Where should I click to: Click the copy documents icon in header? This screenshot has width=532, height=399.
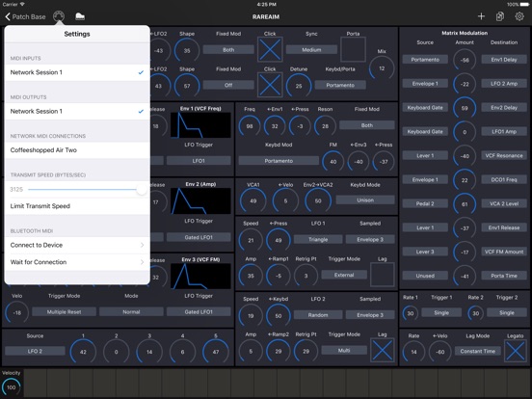[x=500, y=16]
